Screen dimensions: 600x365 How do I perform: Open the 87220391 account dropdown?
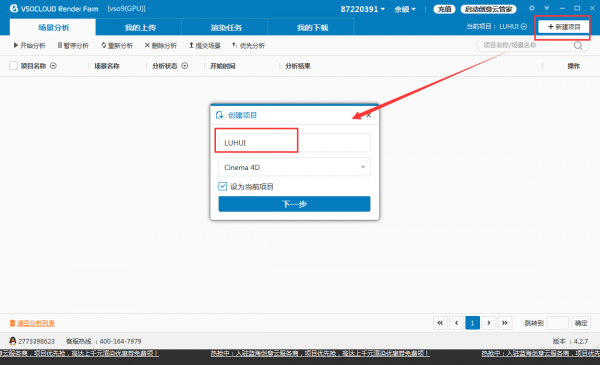[362, 9]
